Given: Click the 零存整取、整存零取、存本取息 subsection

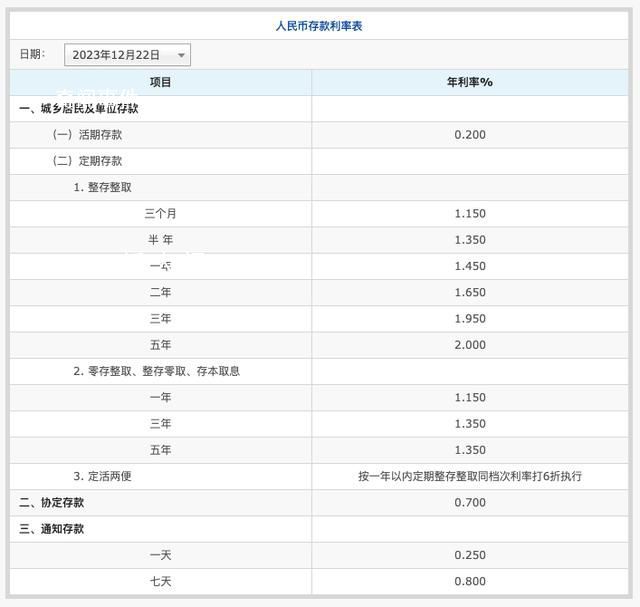Looking at the screenshot, I should [156, 371].
